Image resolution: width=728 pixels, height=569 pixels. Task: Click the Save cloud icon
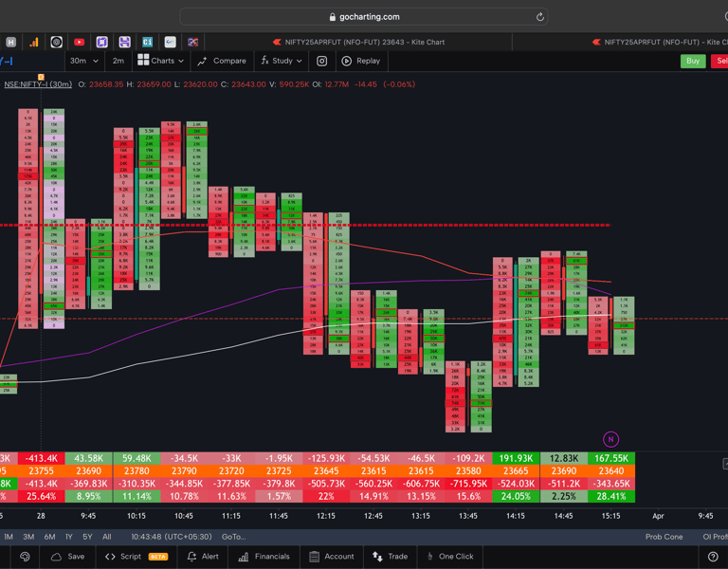point(56,557)
